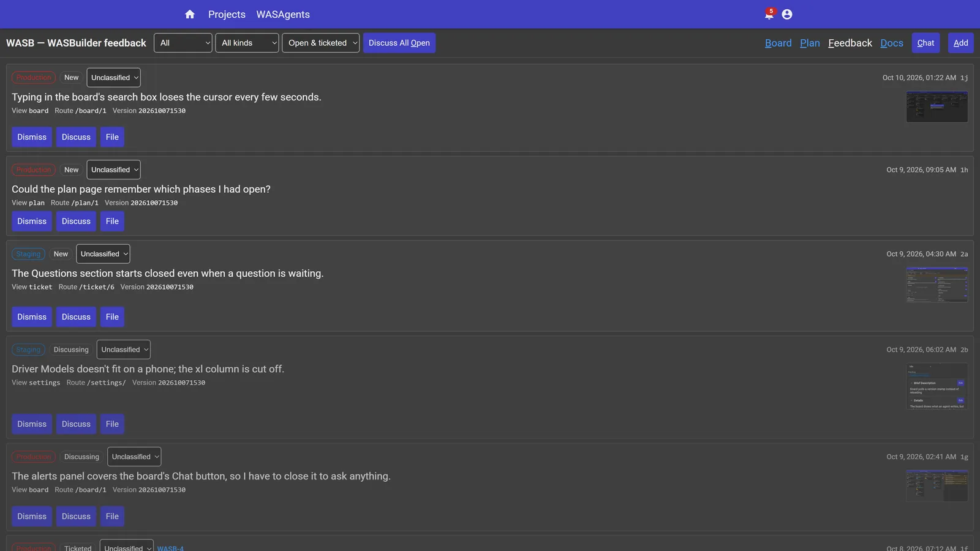Click the Production tag on search box feedback
This screenshot has height=551, width=980.
(34, 78)
